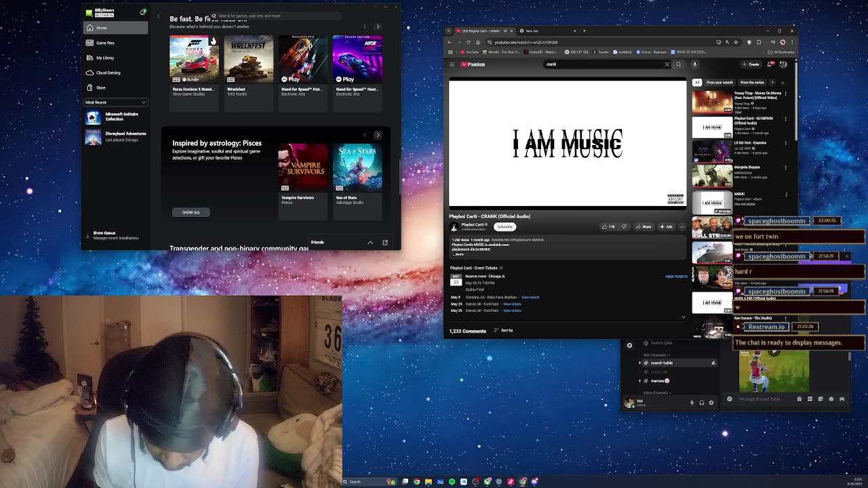
Task: Dislike the CRANK video
Action: (x=624, y=226)
